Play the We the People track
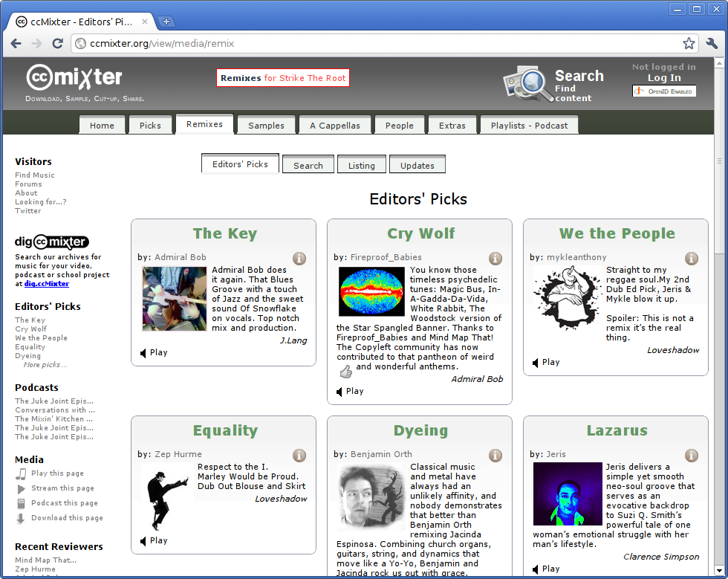Screen dimensions: 728x579 [546, 363]
